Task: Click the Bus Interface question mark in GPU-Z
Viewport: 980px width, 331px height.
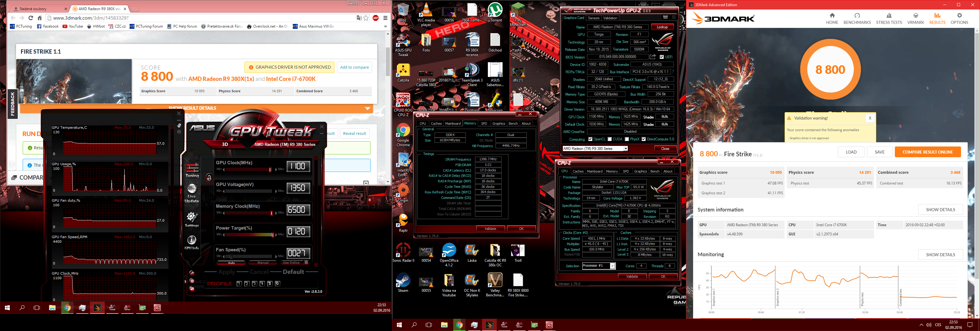Action: 673,72
